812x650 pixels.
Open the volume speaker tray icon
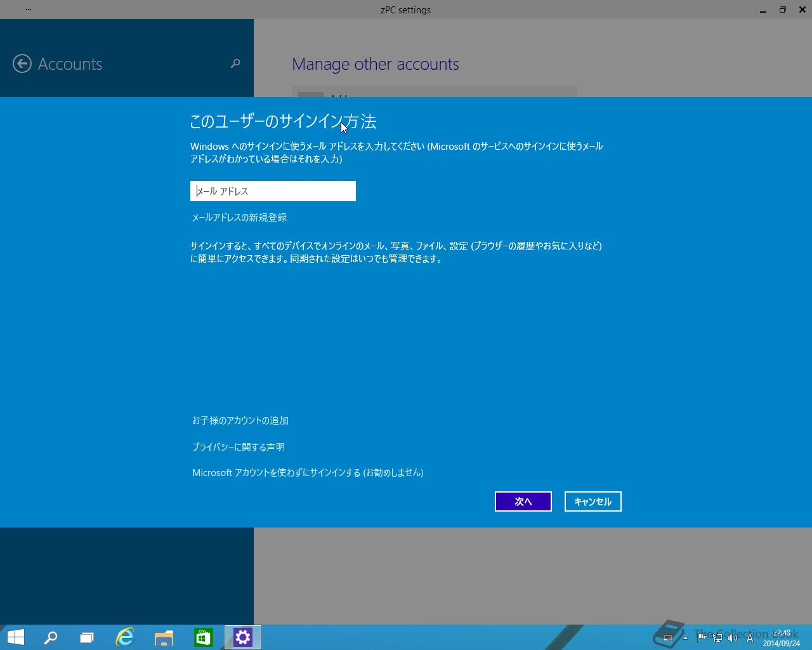click(x=733, y=638)
